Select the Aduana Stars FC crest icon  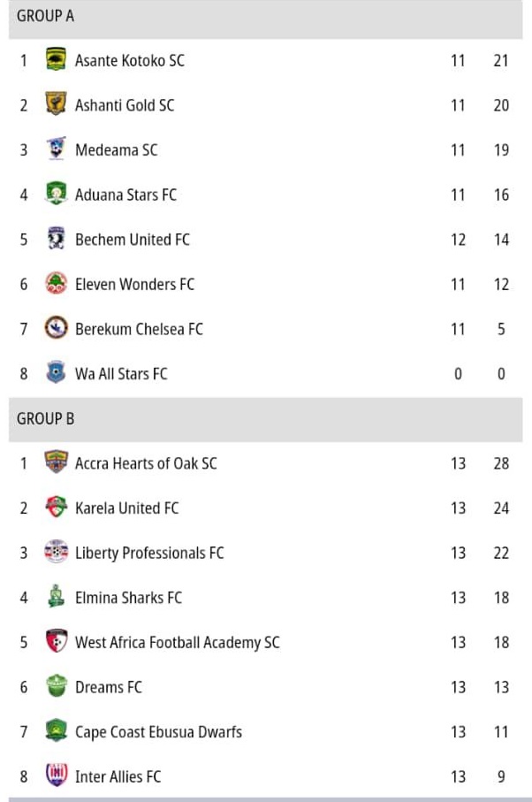coord(57,194)
